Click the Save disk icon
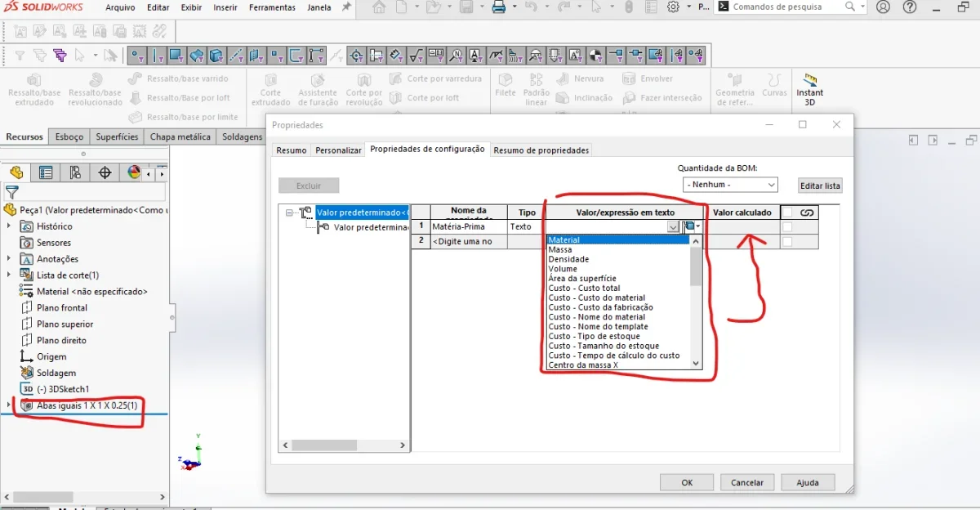This screenshot has width=980, height=510. click(x=466, y=7)
